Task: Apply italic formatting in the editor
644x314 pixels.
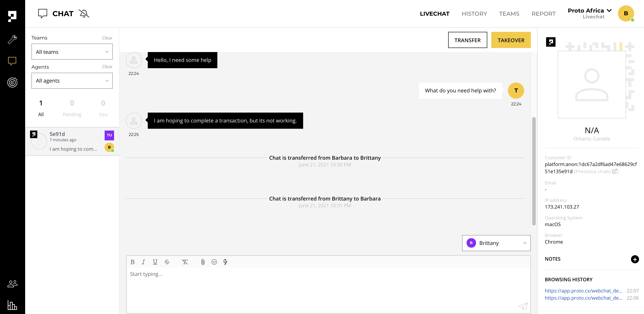Action: pyautogui.click(x=143, y=262)
